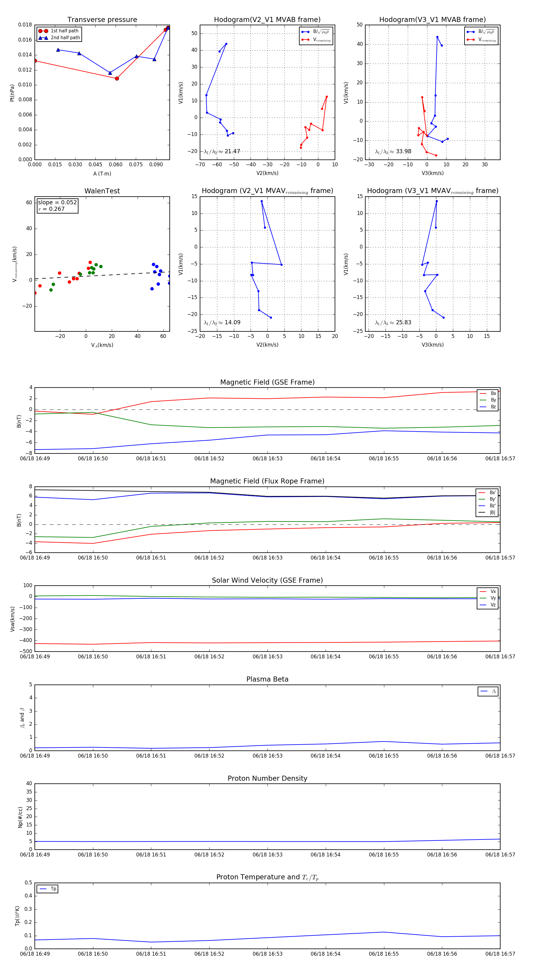
Task: Select the '1st half path' legend entry
Action: tap(59, 31)
